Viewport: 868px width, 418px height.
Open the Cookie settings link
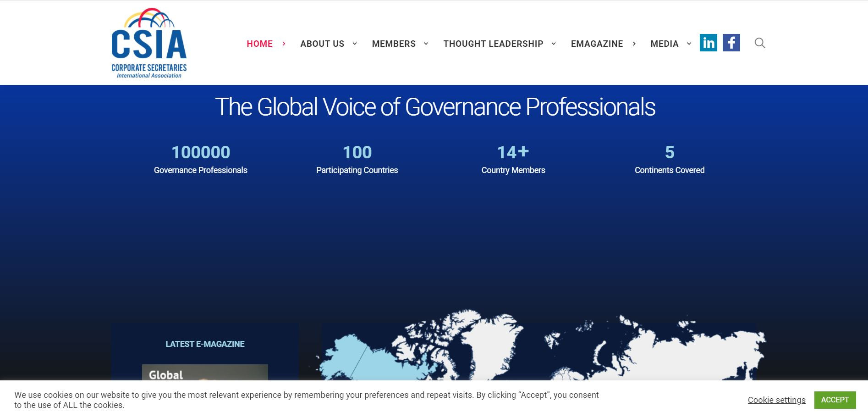pyautogui.click(x=776, y=400)
